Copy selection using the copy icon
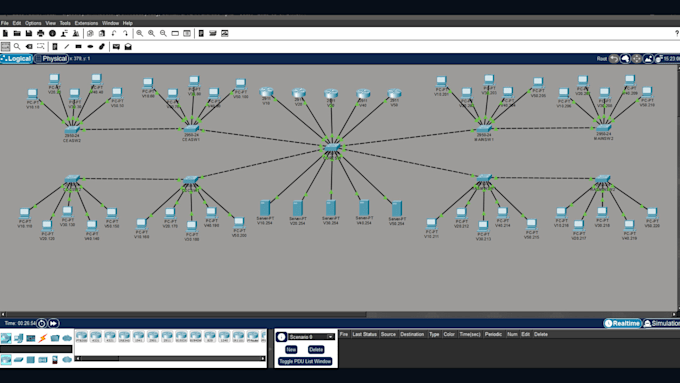 [90, 33]
